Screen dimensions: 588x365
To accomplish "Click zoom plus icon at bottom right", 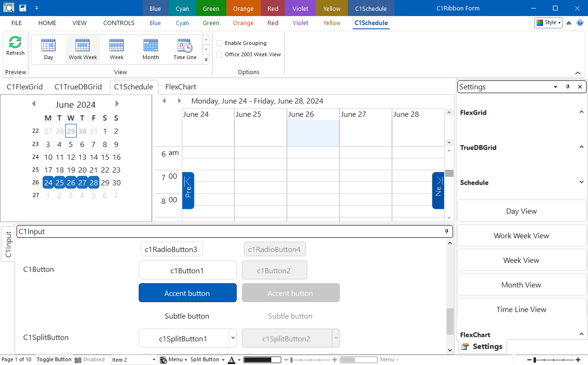I will coord(578,360).
